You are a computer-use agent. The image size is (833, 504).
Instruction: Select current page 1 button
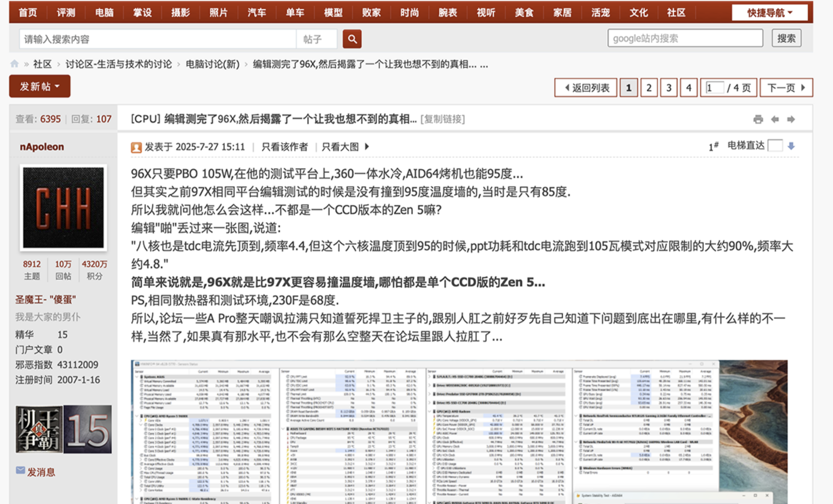(x=628, y=87)
